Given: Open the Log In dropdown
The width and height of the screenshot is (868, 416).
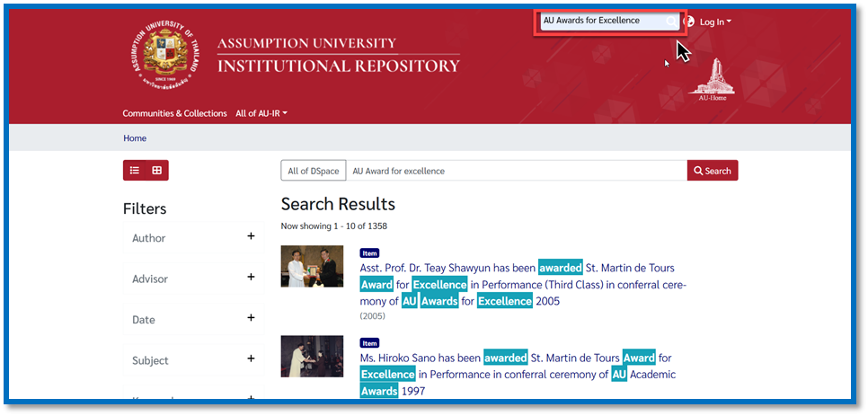Looking at the screenshot, I should (715, 22).
